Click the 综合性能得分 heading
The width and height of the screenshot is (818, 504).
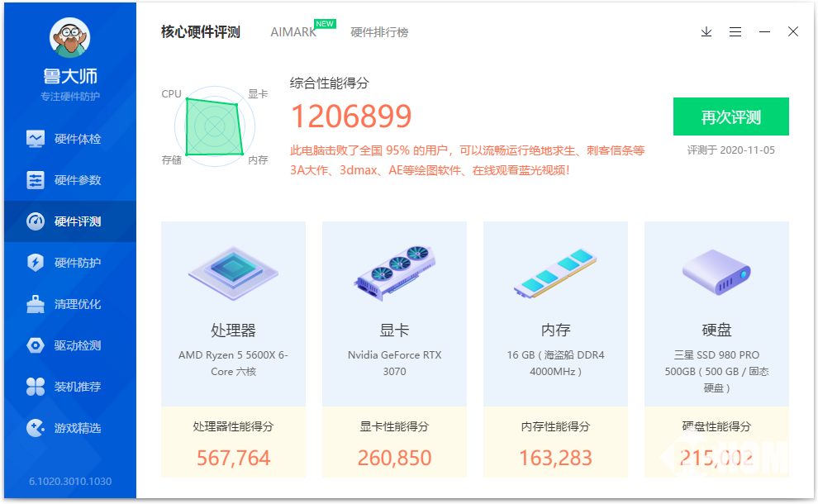click(x=329, y=83)
